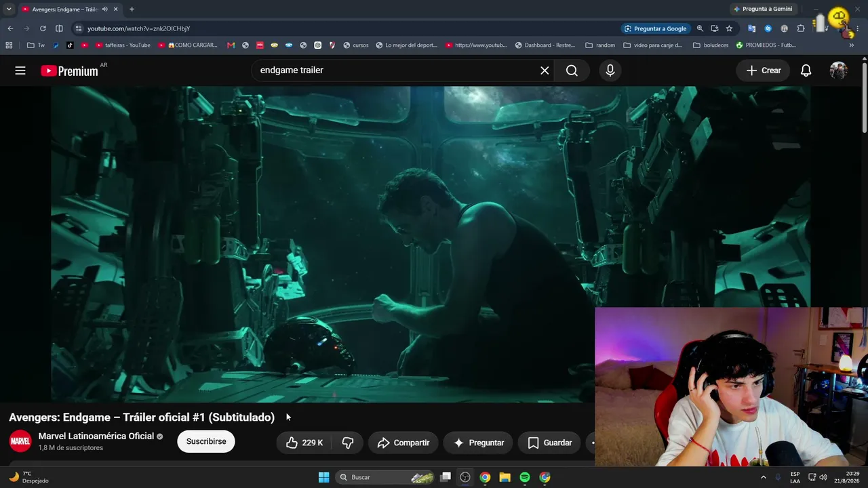Expand the 'random' bookmarks folder
868x488 pixels.
pos(600,45)
